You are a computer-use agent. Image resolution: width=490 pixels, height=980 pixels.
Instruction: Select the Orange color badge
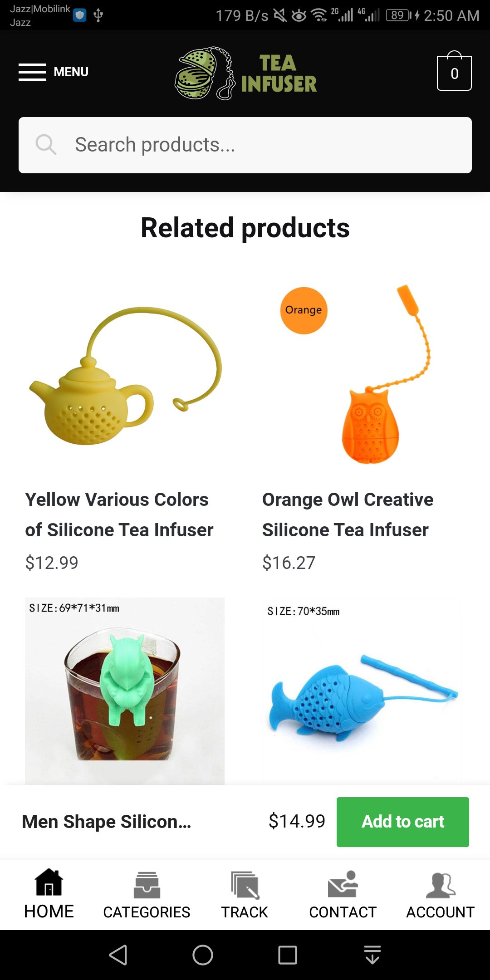point(304,310)
